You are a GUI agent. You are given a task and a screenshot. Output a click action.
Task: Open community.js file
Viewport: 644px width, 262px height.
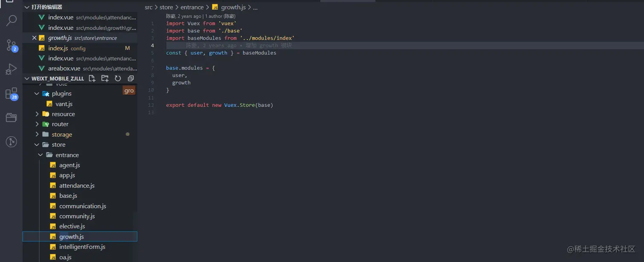tap(77, 216)
